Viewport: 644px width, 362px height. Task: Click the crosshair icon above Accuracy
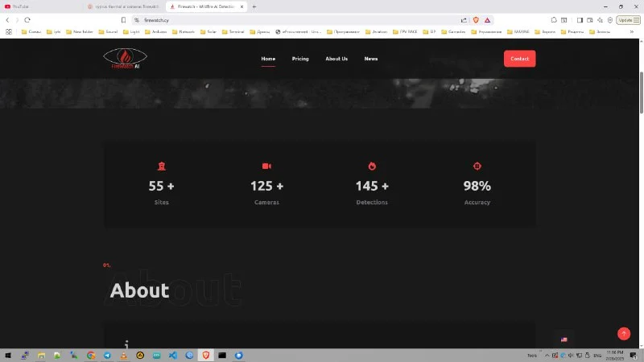point(477,166)
